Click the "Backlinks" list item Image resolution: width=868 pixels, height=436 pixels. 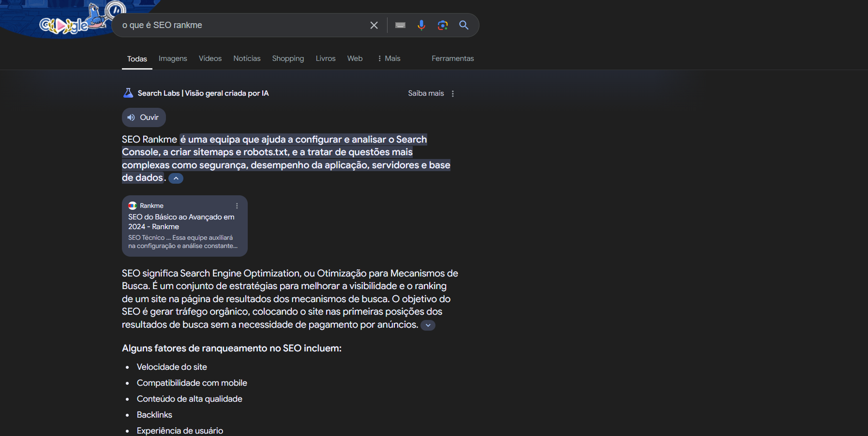(154, 415)
